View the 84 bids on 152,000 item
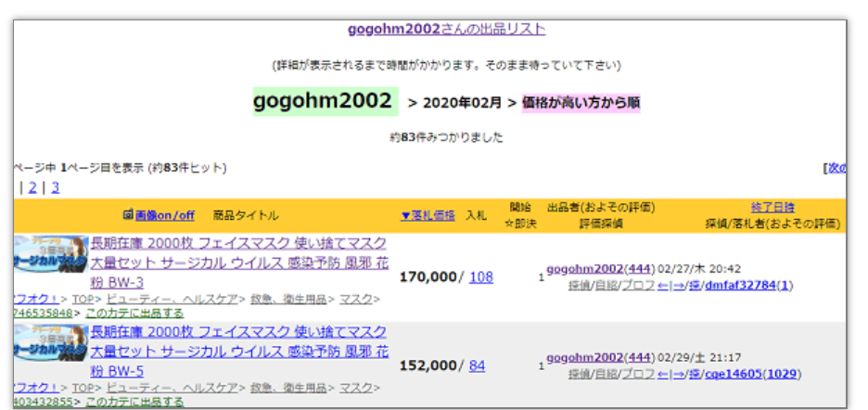The height and width of the screenshot is (410, 868). 478,365
